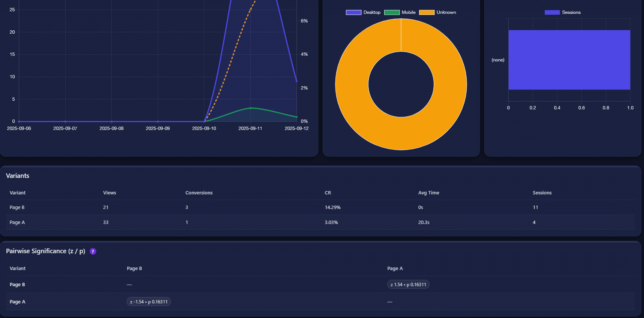Click the z 1.54 significance badge
Viewport: 644px width, 318px height.
point(408,285)
